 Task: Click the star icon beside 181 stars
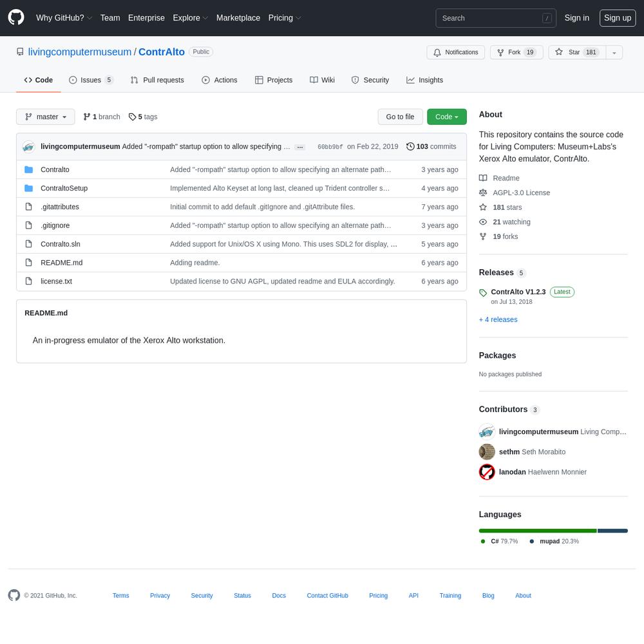tap(483, 207)
